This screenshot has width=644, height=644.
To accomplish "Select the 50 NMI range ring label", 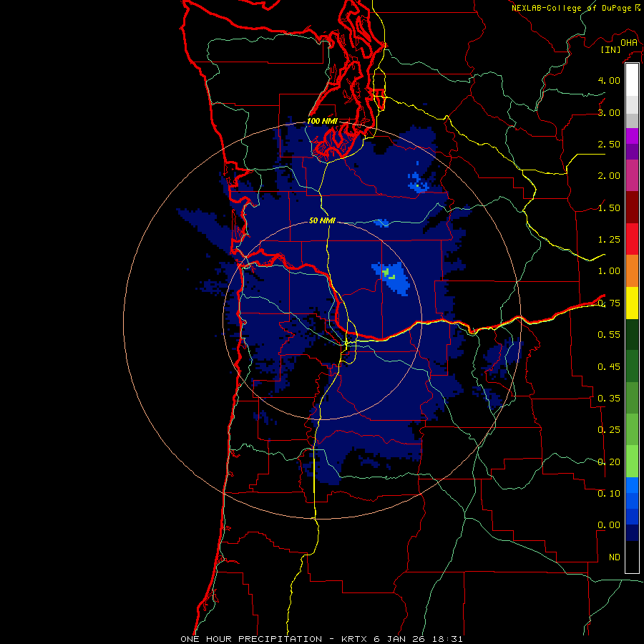I will [322, 220].
